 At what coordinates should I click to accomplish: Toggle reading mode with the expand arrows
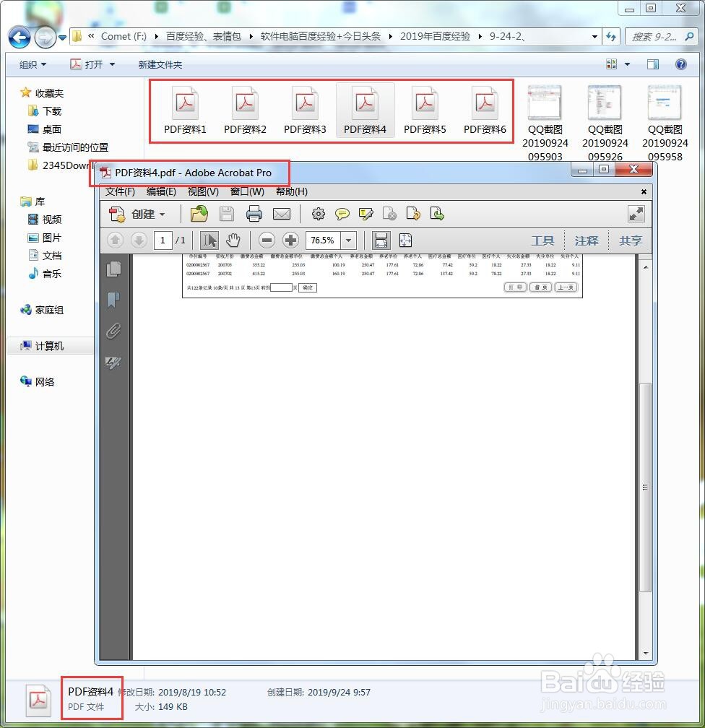pos(636,214)
